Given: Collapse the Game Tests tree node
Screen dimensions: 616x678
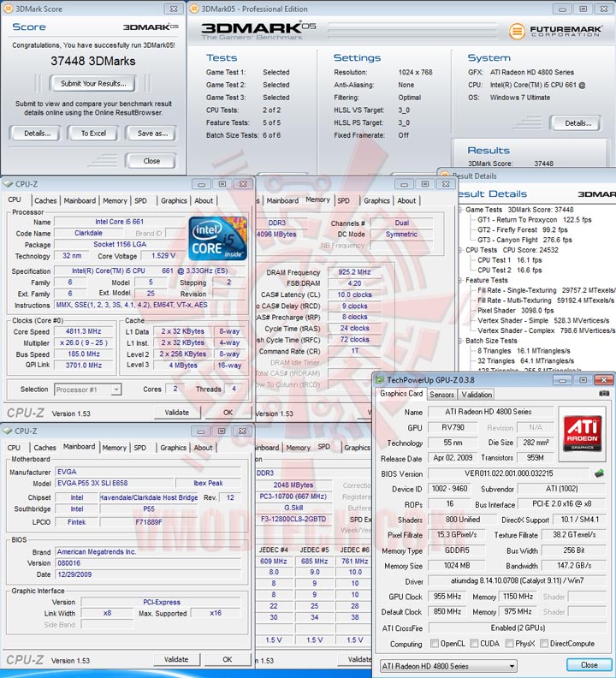Looking at the screenshot, I should click(x=461, y=210).
